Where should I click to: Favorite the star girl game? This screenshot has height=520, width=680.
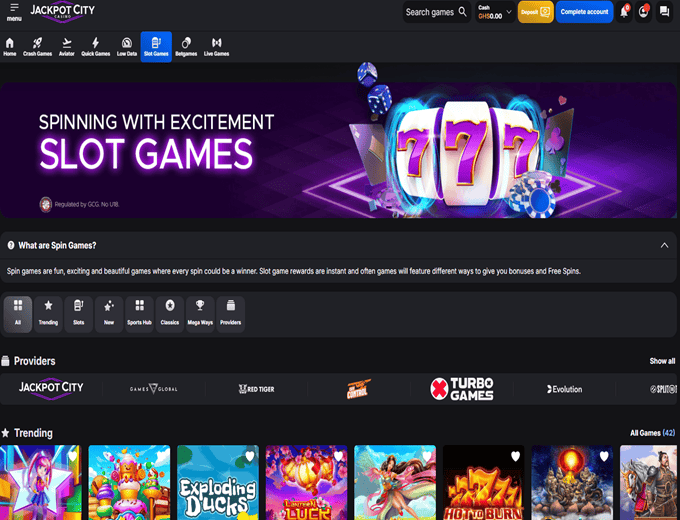pos(72,456)
